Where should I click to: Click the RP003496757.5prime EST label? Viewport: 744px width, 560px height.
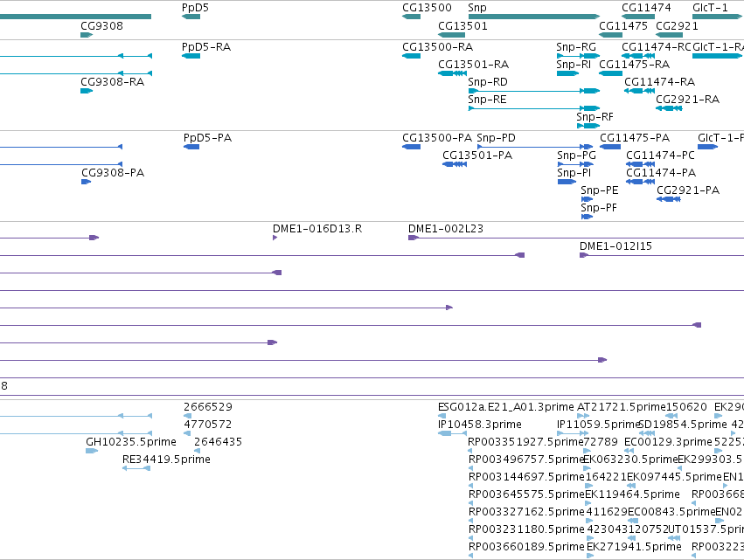click(525, 459)
